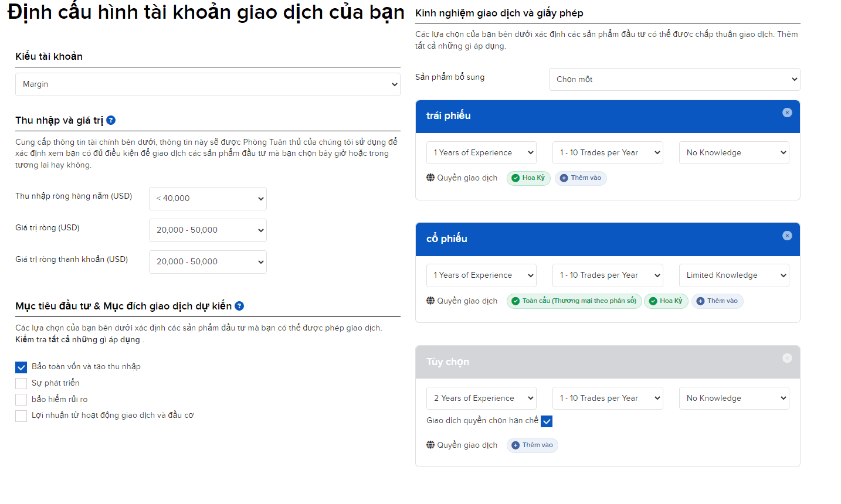
Task: Click Toàn cầu (Thương mại theo phân số) tag
Action: coord(574,301)
